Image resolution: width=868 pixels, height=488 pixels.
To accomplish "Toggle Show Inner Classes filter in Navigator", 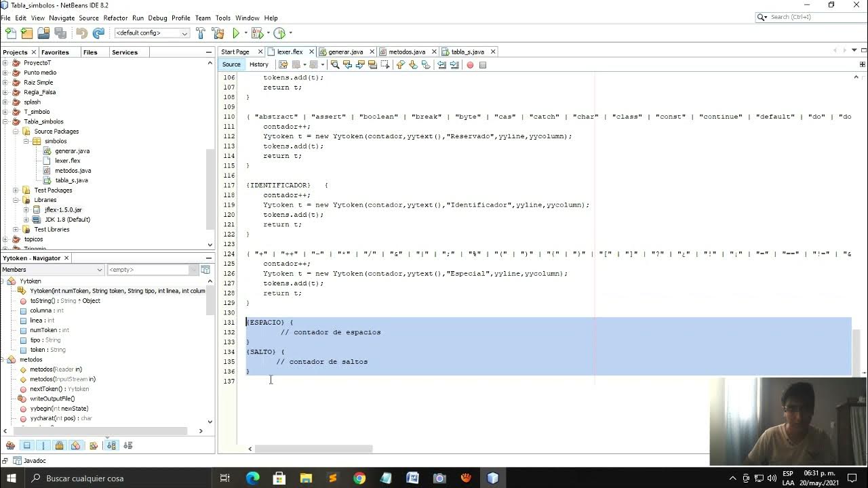I will click(76, 445).
